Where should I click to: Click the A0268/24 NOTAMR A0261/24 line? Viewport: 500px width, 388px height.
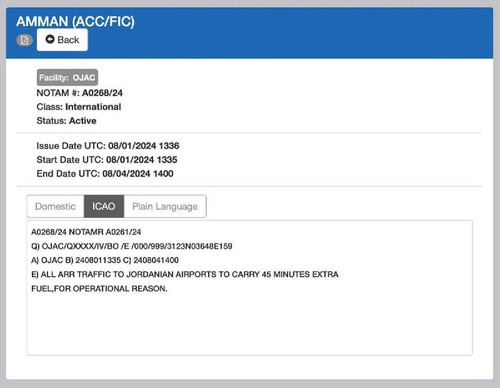point(86,232)
